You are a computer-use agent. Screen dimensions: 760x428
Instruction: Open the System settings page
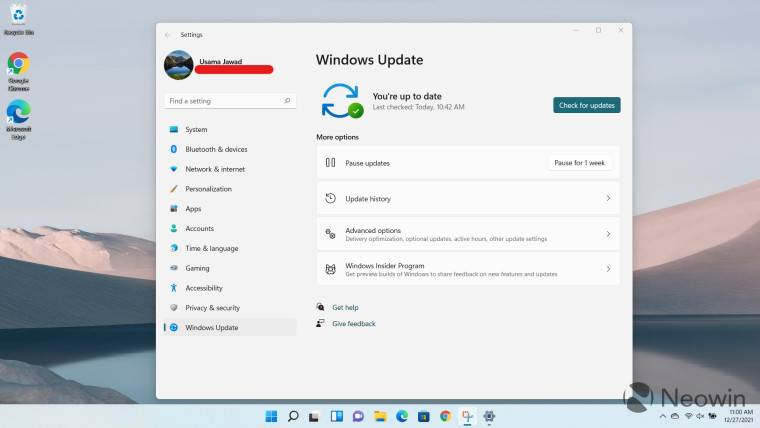tap(196, 129)
